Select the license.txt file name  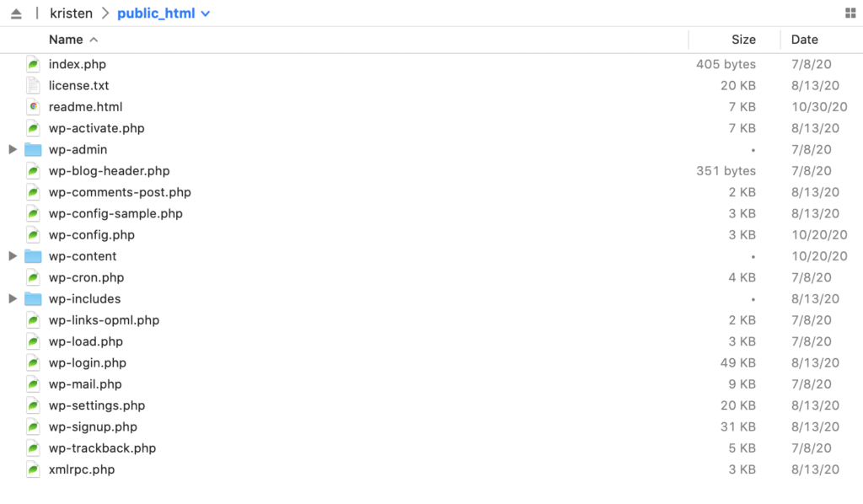[78, 86]
